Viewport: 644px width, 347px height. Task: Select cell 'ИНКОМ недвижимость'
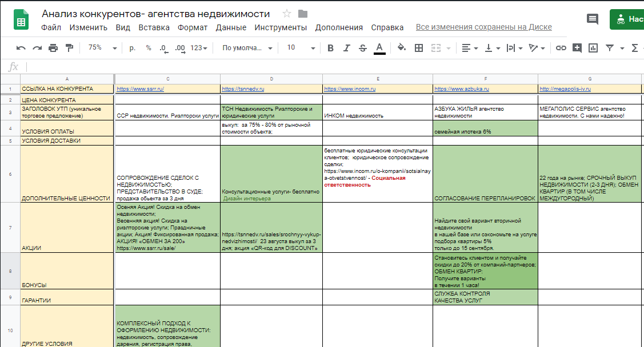click(378, 112)
